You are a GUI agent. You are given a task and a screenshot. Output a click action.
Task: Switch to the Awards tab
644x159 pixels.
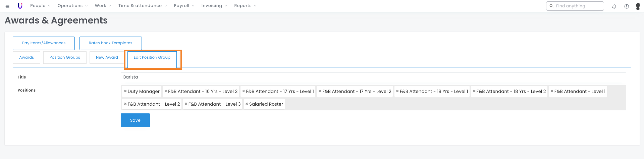[x=26, y=57]
